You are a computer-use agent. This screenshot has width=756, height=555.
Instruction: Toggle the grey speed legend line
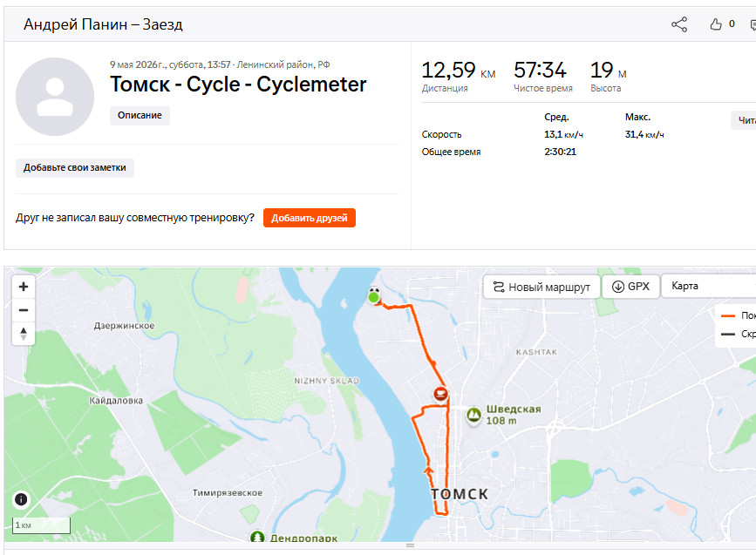(x=727, y=334)
